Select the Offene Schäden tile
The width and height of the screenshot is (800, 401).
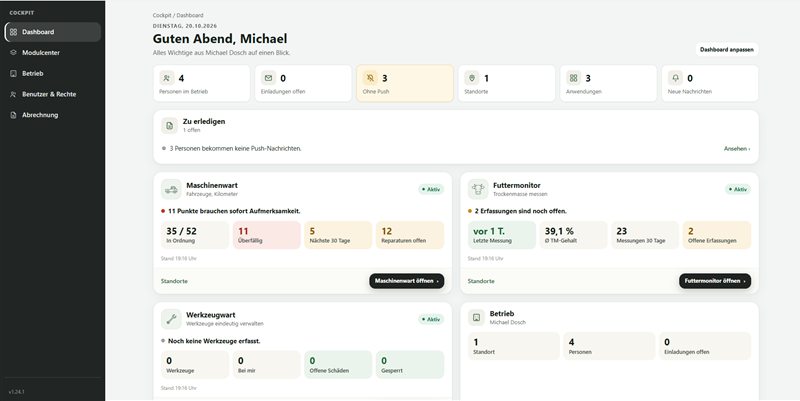tap(338, 365)
